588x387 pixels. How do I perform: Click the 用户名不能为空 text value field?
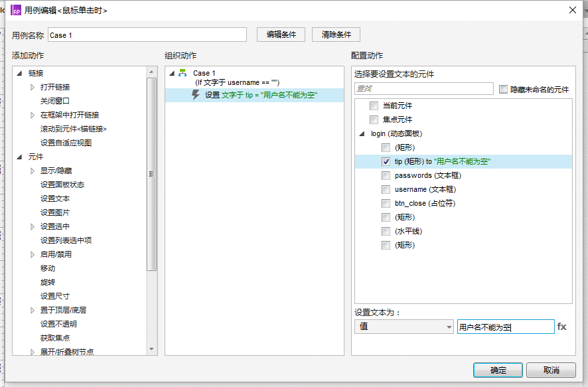tap(506, 327)
